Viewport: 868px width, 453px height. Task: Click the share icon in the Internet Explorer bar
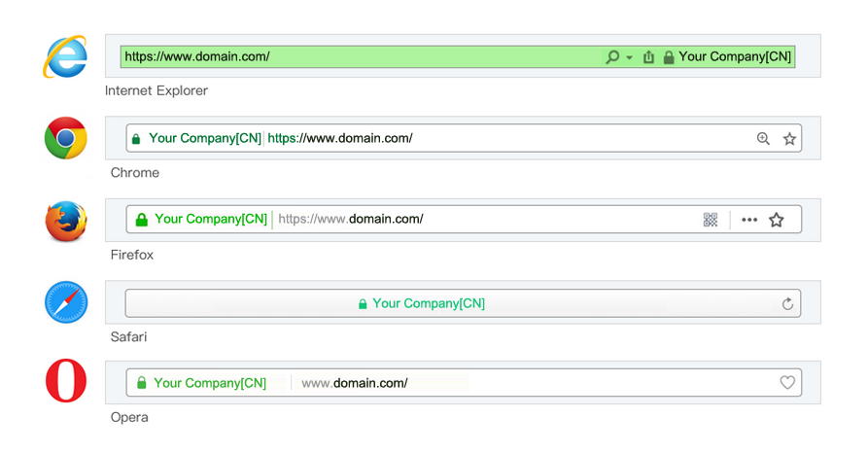coord(648,57)
